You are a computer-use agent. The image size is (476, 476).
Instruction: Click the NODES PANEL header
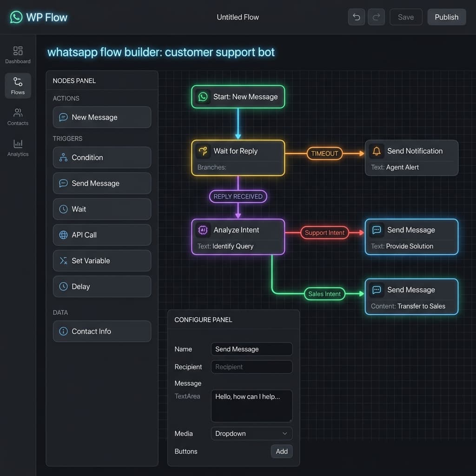(x=74, y=81)
